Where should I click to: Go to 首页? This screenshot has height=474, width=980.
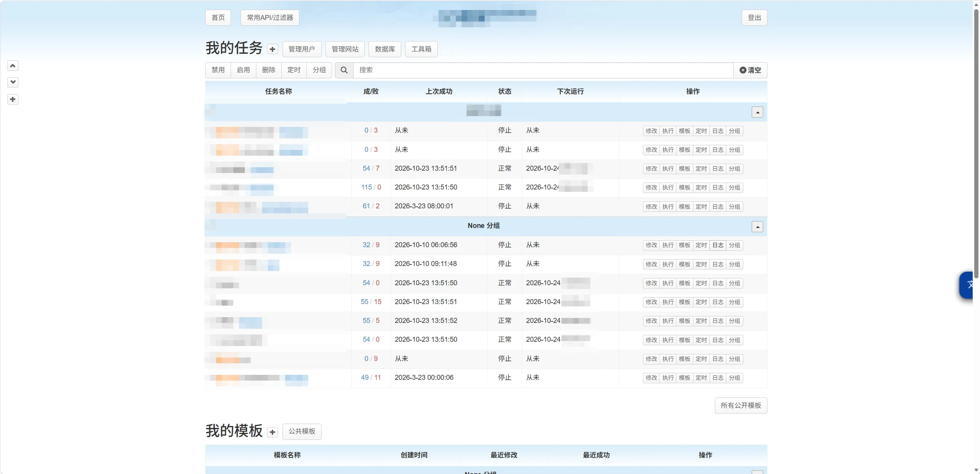point(218,18)
